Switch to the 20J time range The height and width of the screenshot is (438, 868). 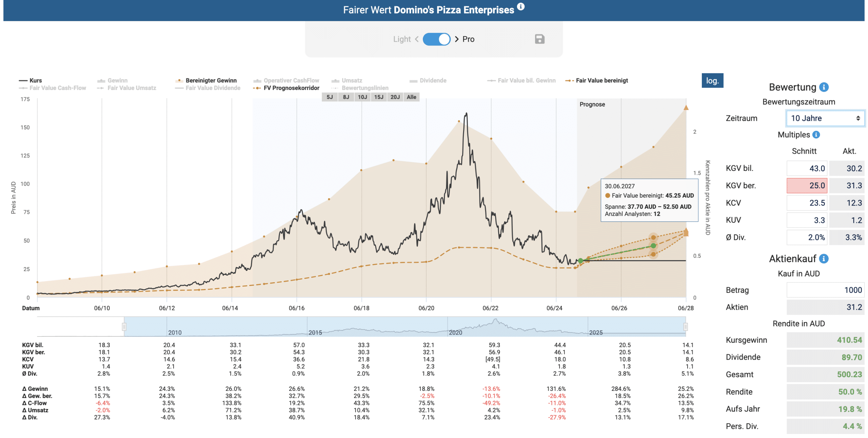(395, 97)
